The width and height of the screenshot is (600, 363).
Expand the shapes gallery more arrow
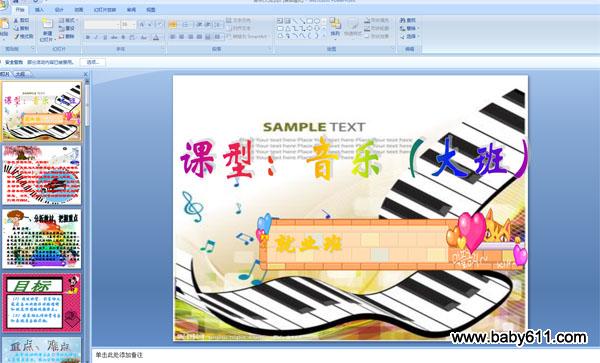324,36
